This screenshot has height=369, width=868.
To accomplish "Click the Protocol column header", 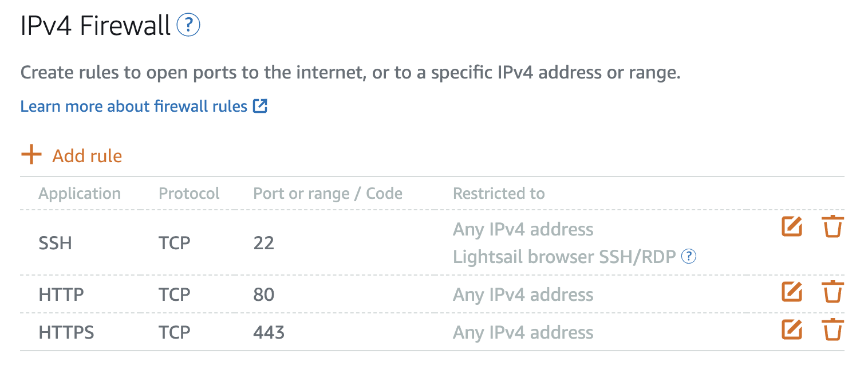I will tap(189, 193).
